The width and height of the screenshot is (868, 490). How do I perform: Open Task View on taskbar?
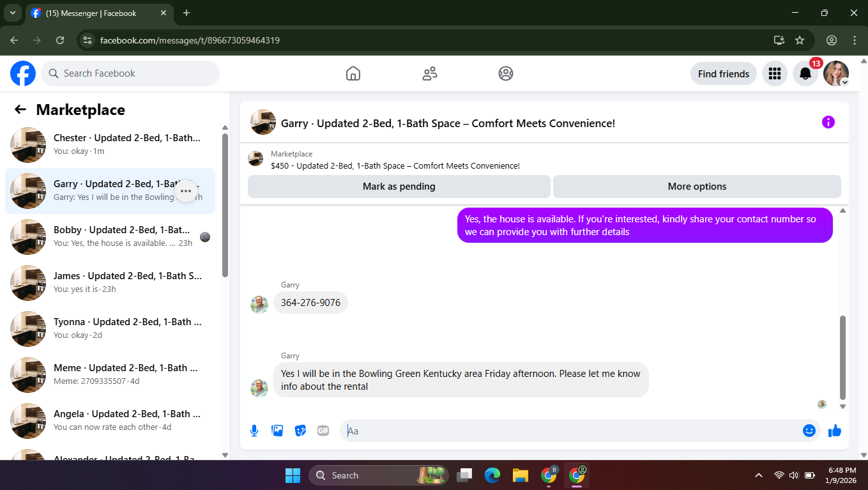tap(464, 475)
